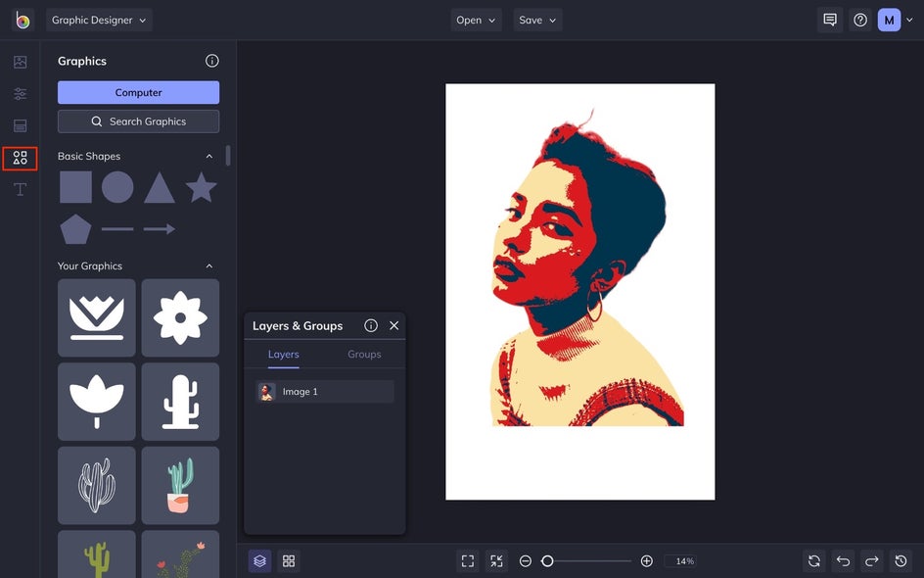The height and width of the screenshot is (578, 924).
Task: Add the white cactus silhouette graphic
Action: point(180,402)
